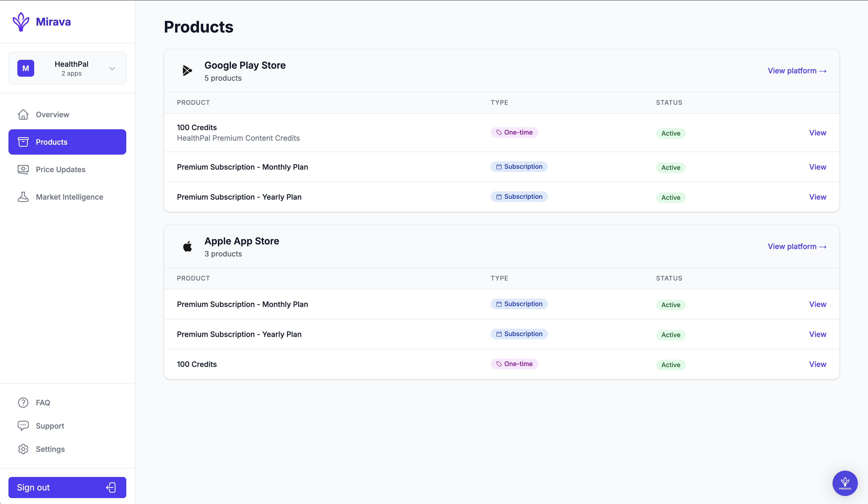The height and width of the screenshot is (504, 868).
Task: Expand the HealthPal app switcher chevron
Action: point(112,69)
